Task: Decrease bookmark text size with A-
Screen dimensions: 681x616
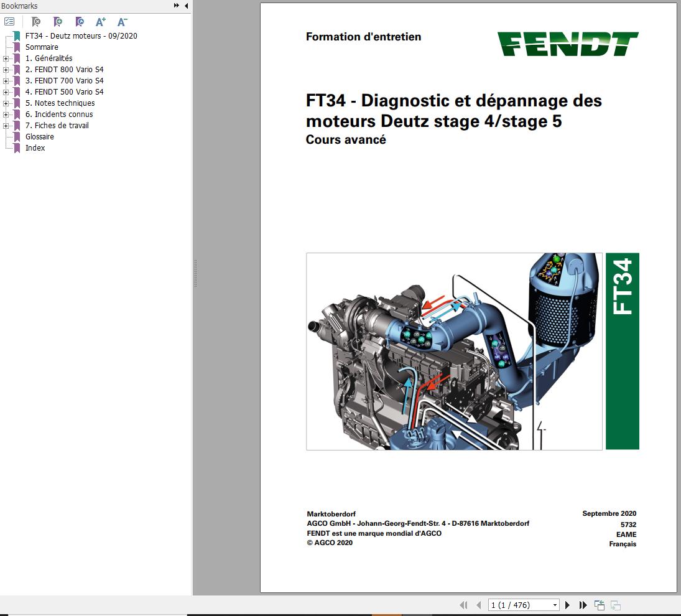Action: point(123,21)
